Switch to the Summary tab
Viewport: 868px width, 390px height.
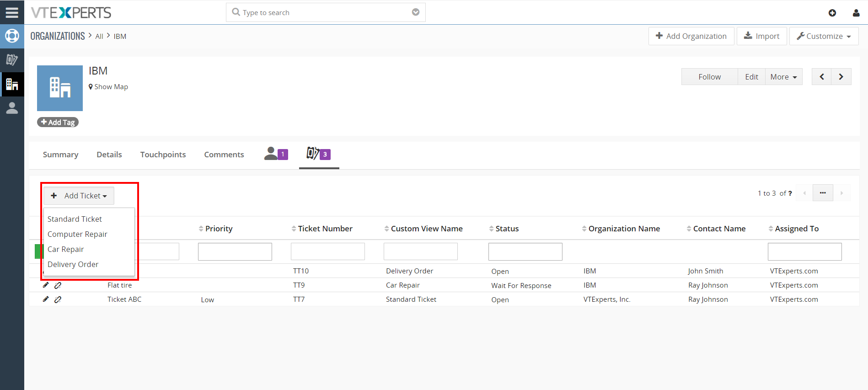(60, 155)
